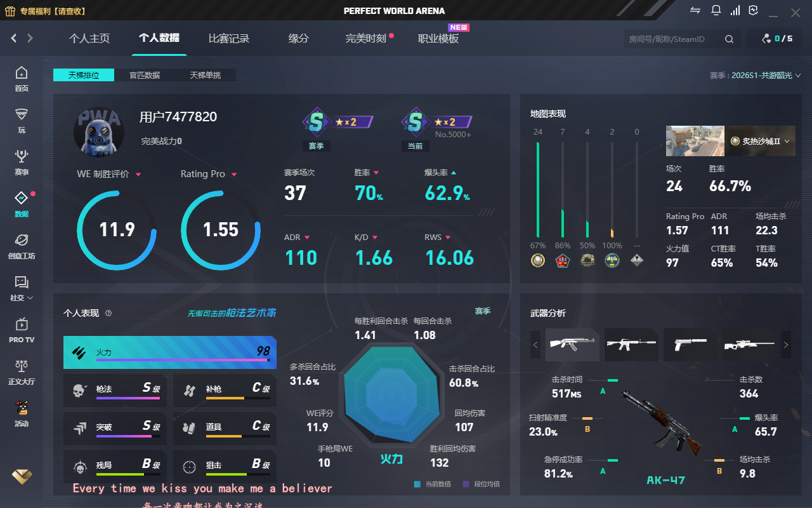Click the 赛季 label above radar chart
The height and width of the screenshot is (508, 812).
tap(483, 311)
